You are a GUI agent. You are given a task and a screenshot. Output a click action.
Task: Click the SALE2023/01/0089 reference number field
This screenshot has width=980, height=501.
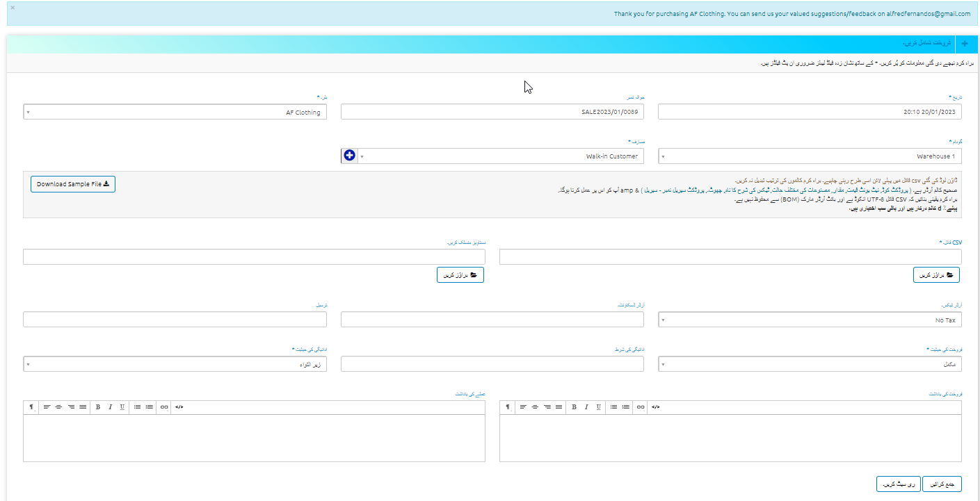tap(492, 112)
